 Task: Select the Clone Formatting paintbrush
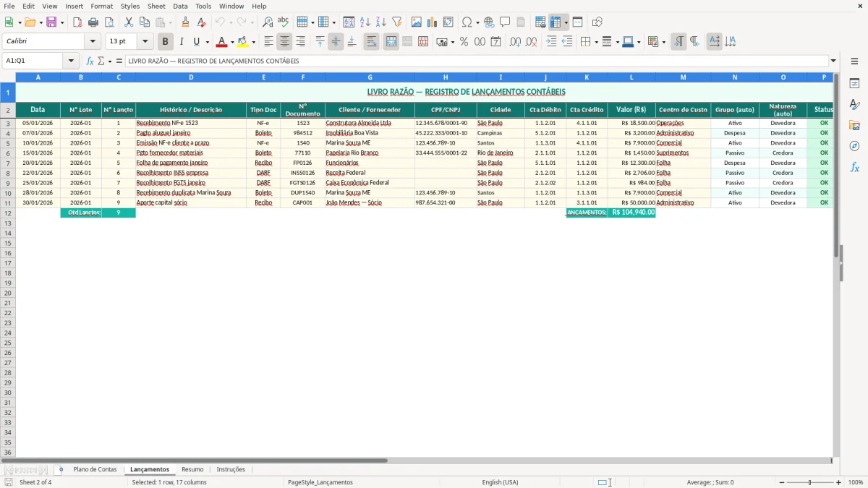[186, 22]
